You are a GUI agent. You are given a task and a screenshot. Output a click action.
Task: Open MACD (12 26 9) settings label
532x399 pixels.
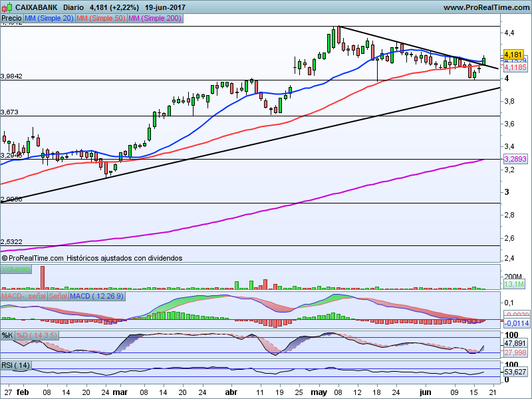[96, 295]
